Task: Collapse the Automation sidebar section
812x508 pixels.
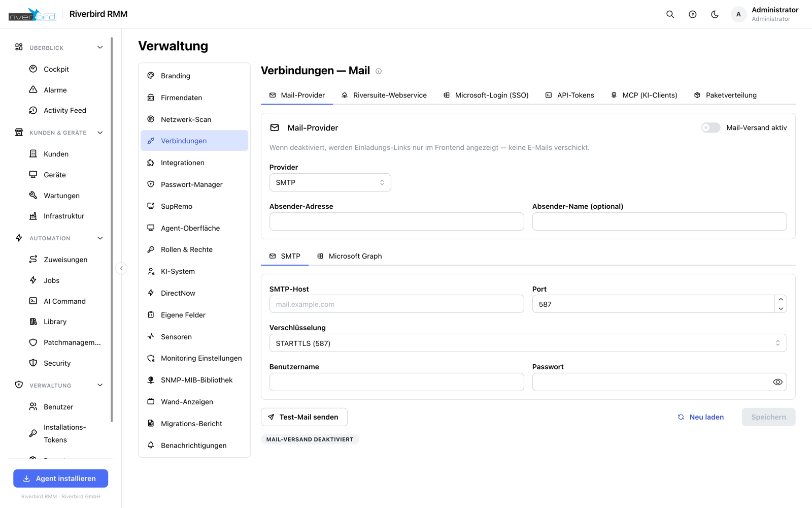Action: (100, 238)
